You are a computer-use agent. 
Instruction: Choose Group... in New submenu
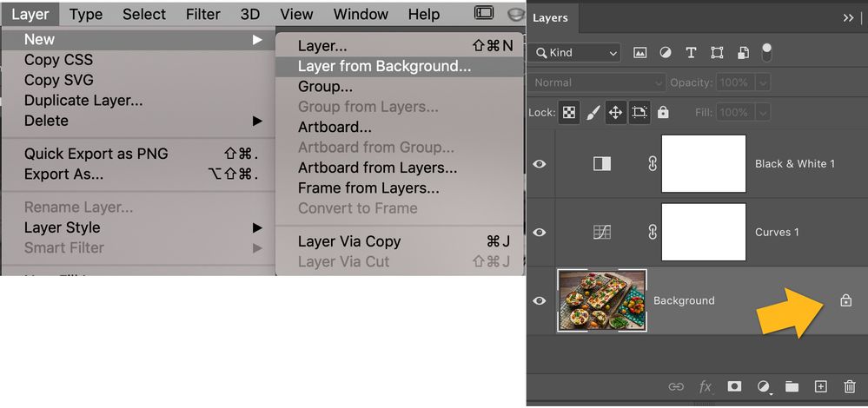(x=400, y=87)
